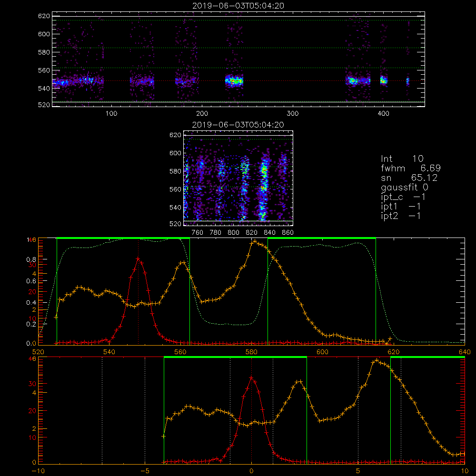
Task: Click x-axis label -10 on bottom plot
Action: (x=38, y=471)
